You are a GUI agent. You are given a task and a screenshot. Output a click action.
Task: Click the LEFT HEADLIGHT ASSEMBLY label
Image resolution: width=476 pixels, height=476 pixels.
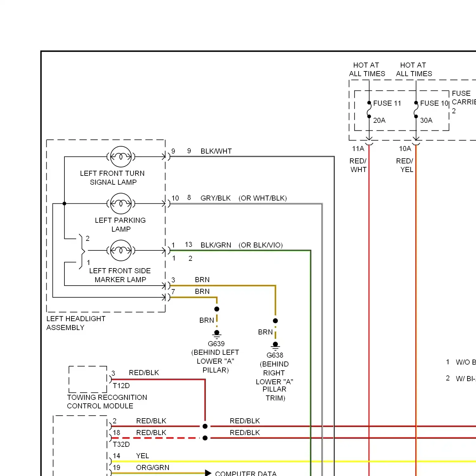[76, 323]
